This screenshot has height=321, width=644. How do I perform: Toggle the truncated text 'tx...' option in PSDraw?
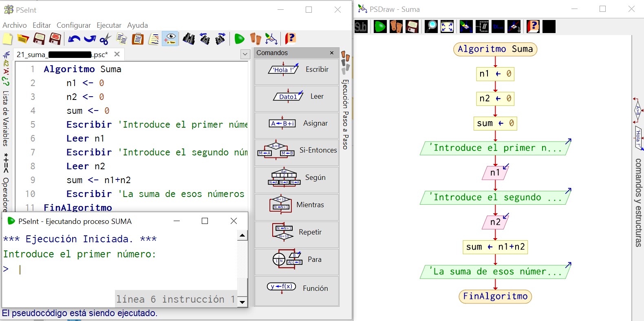tap(498, 27)
